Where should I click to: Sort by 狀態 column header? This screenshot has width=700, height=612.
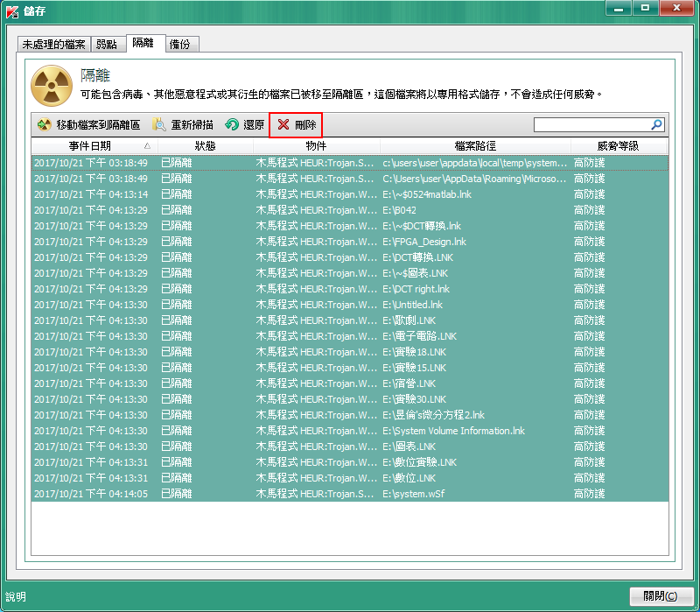pyautogui.click(x=205, y=145)
